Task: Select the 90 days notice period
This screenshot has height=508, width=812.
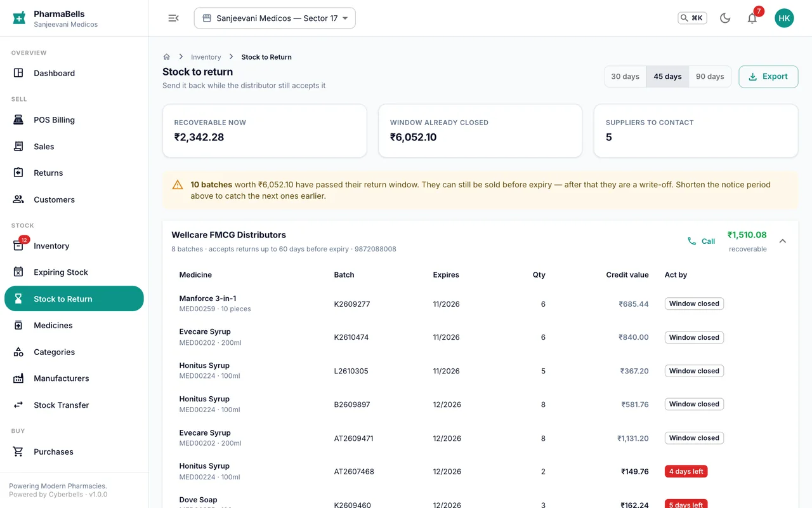Action: [710, 76]
